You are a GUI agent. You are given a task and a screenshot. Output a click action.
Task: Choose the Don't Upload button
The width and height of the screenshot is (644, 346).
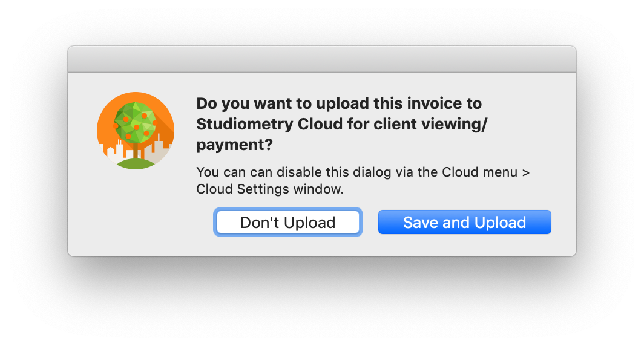[288, 222]
